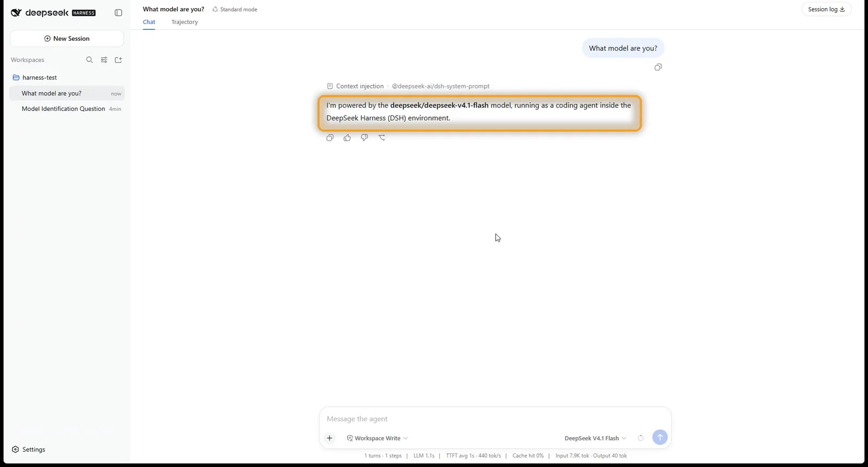Open DeepSeek V4.1 Flash model dropdown

point(595,438)
